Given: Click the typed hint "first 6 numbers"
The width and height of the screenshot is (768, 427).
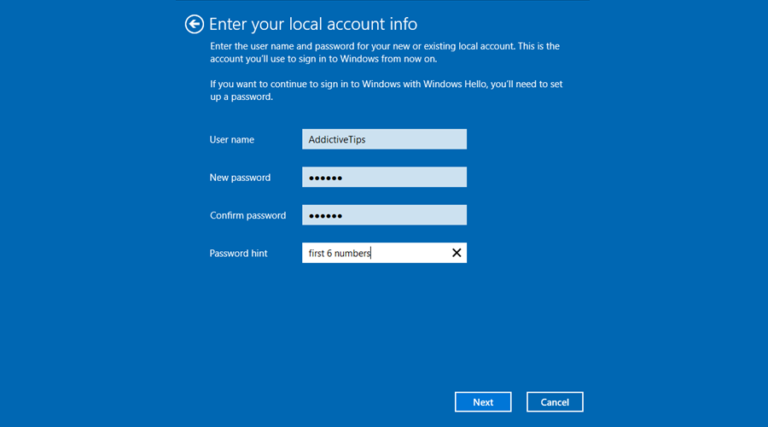Looking at the screenshot, I should coord(339,253).
